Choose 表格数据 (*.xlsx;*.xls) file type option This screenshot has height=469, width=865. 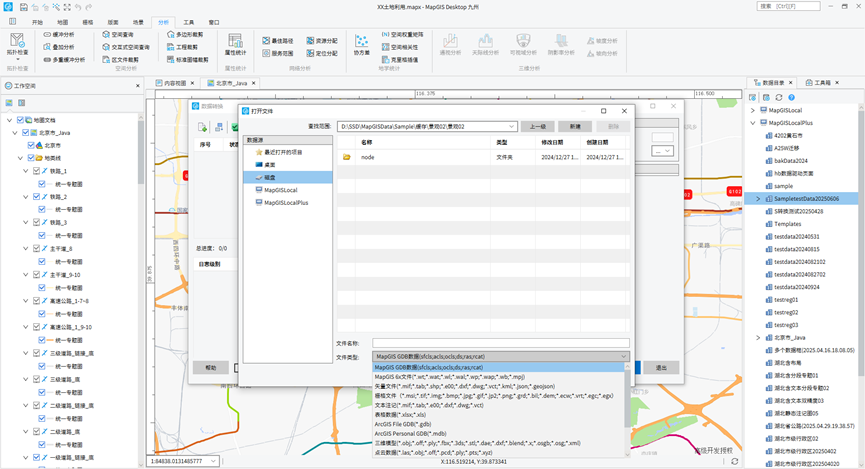[400, 414]
